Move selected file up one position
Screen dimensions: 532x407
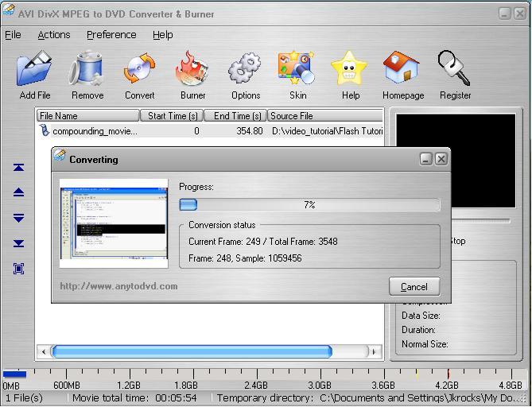click(x=18, y=192)
